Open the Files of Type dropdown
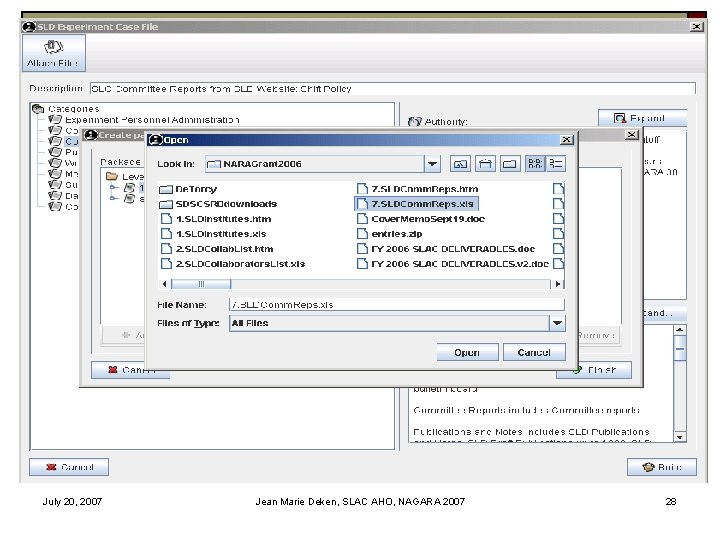This screenshot has width=720, height=540. 557,323
